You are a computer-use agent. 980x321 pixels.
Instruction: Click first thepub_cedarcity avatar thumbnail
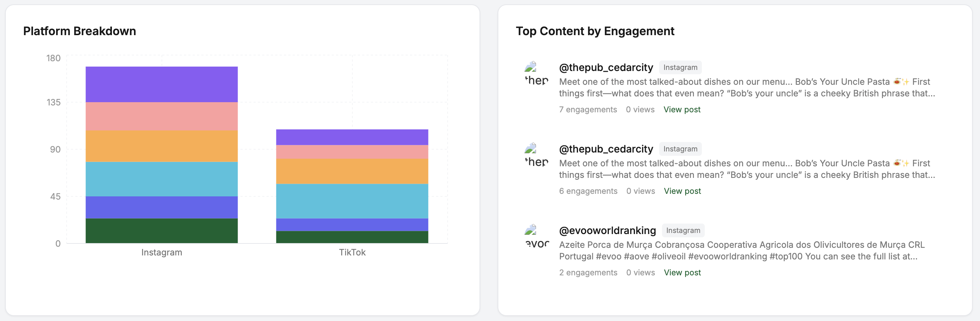[x=536, y=74]
